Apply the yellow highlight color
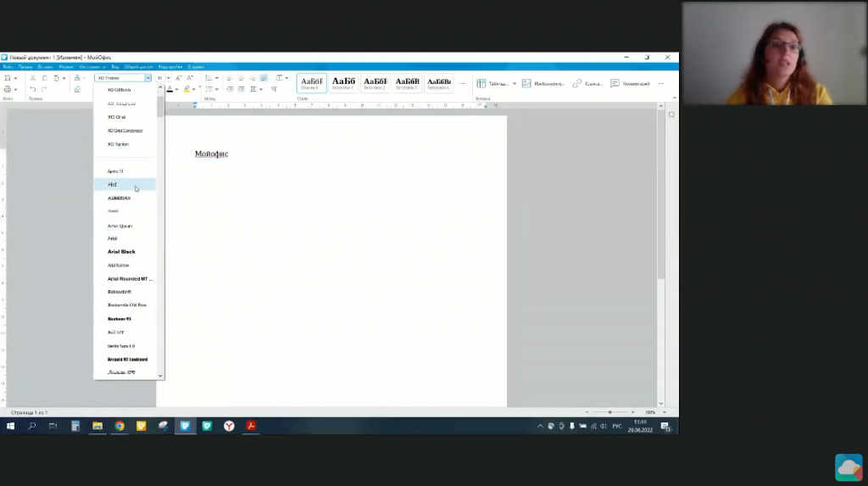The height and width of the screenshot is (486, 868). (x=187, y=89)
